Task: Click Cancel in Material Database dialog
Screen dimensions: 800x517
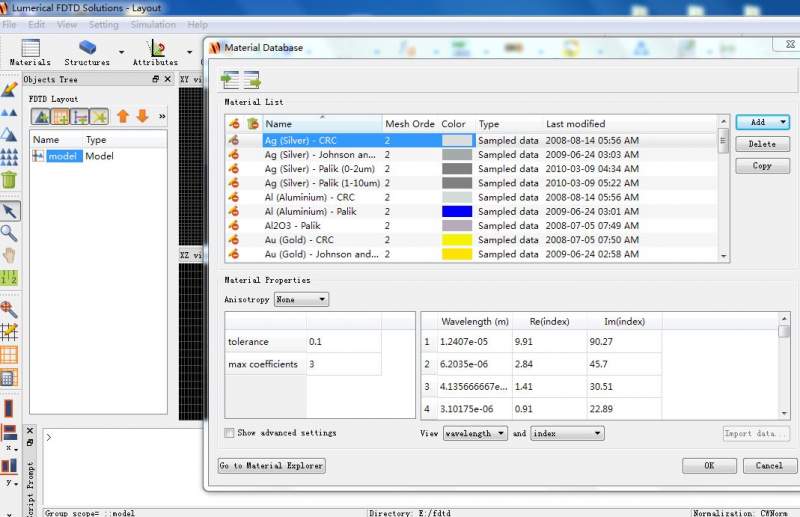Action: pyautogui.click(x=769, y=465)
